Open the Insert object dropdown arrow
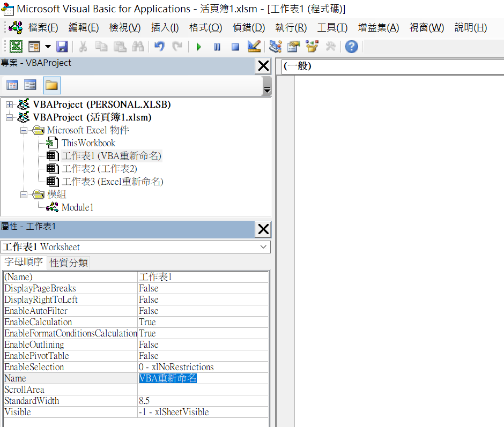 48,47
